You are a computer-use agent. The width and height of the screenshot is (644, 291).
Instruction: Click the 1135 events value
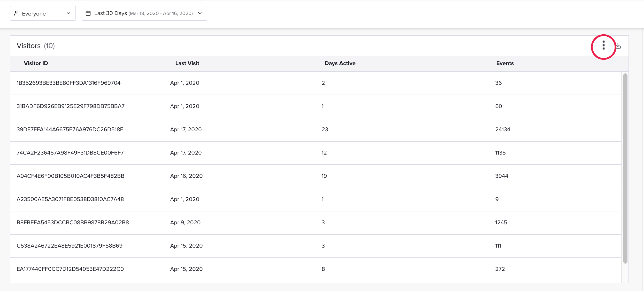click(x=500, y=153)
